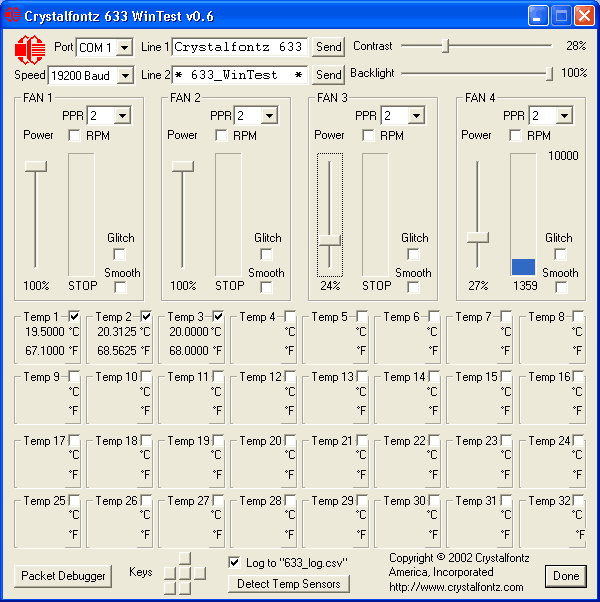Click the FAN 4 RPM reading 1359

pos(525,286)
